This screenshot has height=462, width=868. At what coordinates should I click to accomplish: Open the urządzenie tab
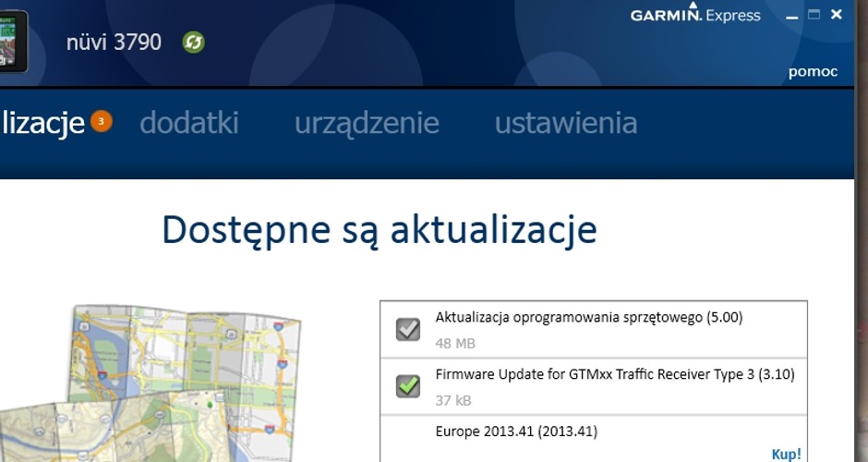[x=367, y=124]
